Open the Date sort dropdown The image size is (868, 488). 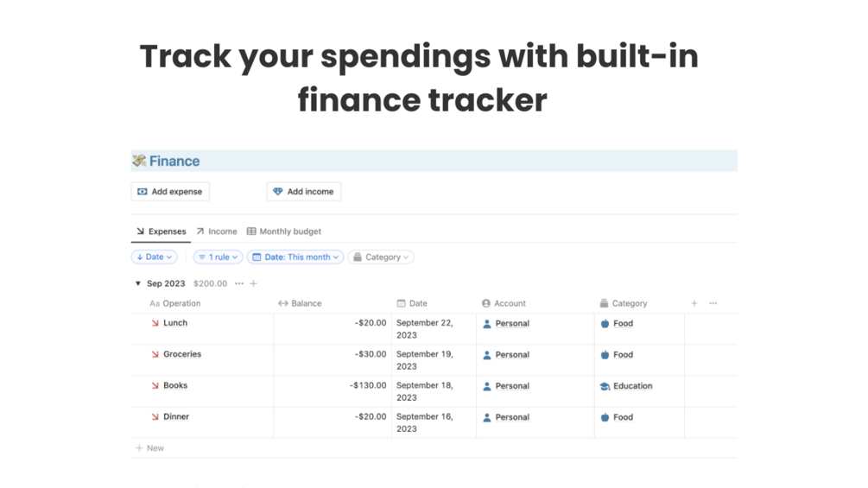coord(154,257)
